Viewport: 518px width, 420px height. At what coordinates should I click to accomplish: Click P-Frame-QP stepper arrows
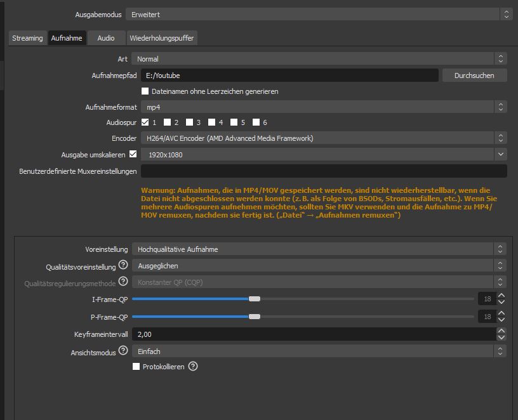(x=501, y=317)
